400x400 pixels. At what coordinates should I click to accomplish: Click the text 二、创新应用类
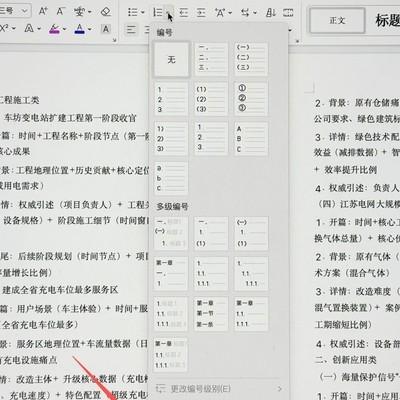(x=346, y=360)
